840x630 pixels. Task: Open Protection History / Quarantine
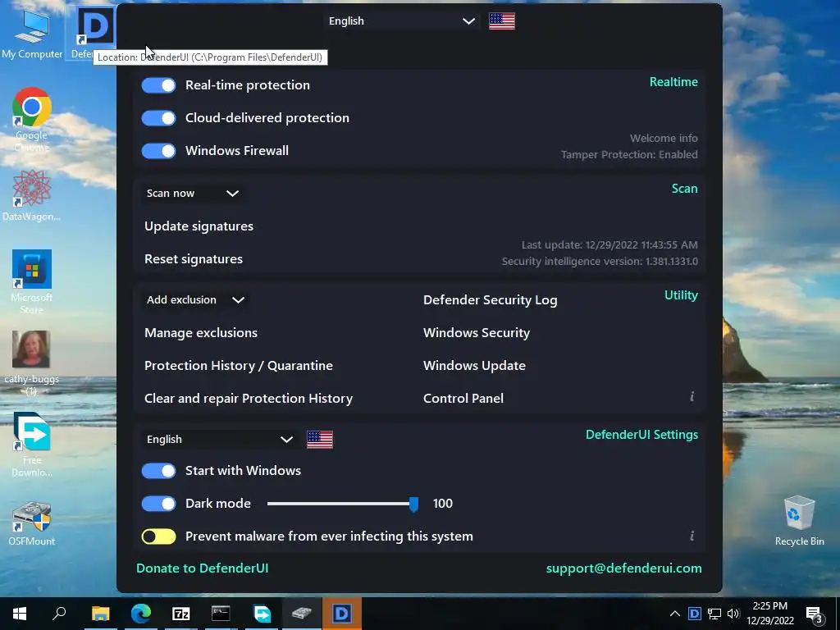(x=239, y=365)
